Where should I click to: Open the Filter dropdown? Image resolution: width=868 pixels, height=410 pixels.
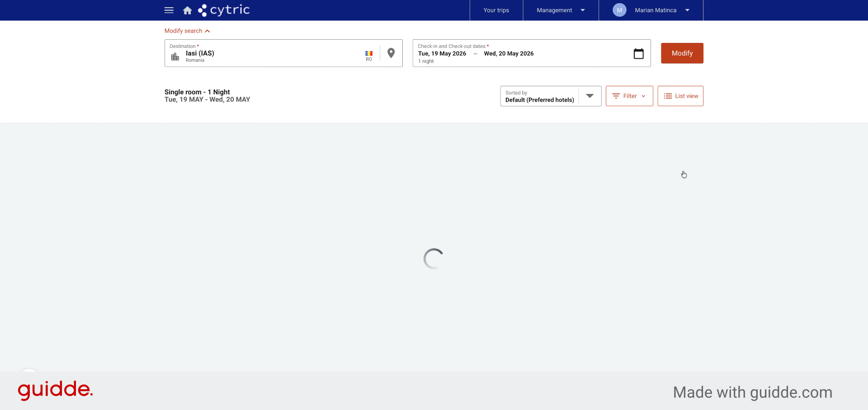(629, 96)
